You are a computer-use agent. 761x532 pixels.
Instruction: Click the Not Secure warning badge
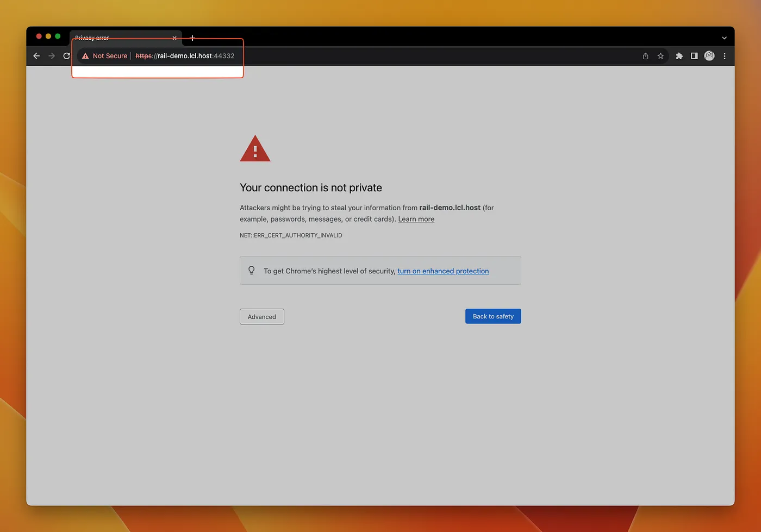104,55
